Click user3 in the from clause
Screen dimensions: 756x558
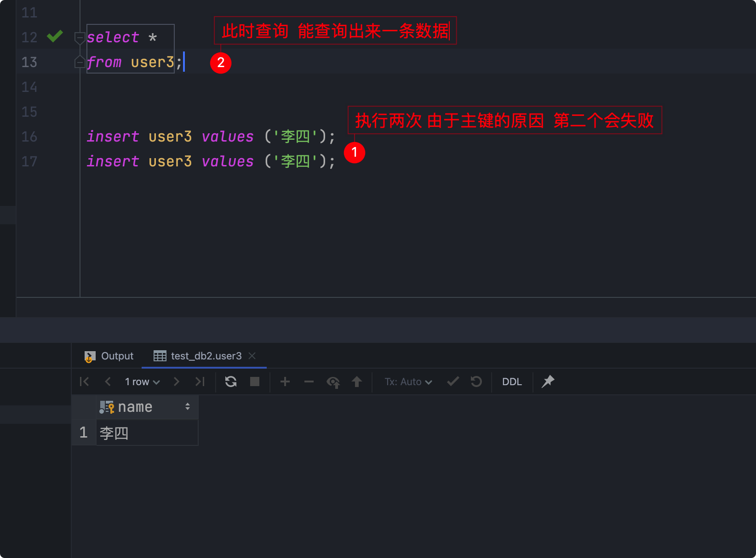(x=152, y=62)
